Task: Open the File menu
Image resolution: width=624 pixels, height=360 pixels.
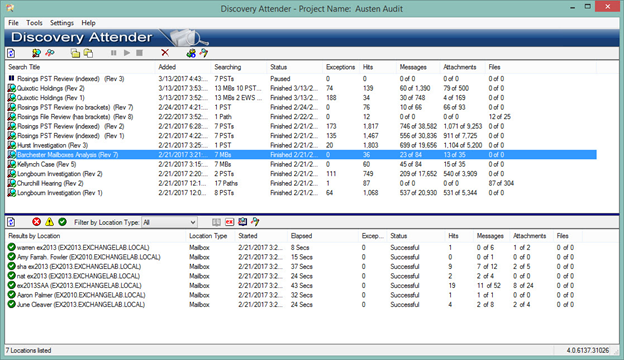Action: pos(13,23)
